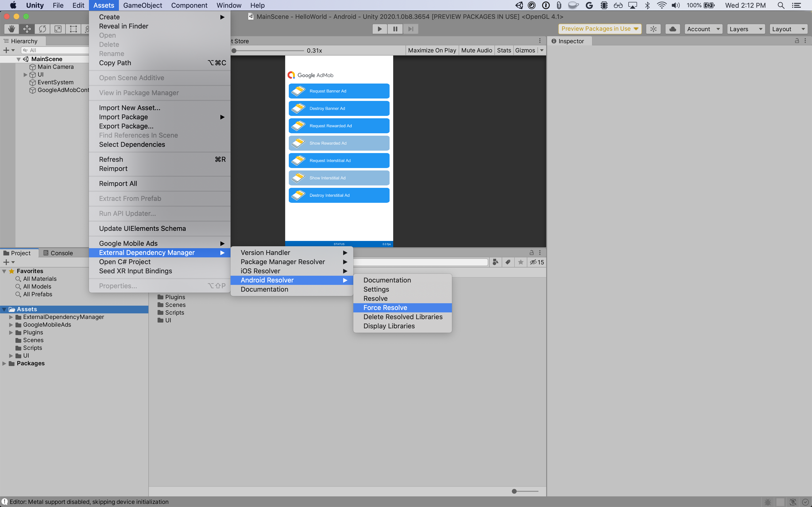Viewport: 812px width, 507px height.
Task: Click the Account dropdown in top toolbar
Action: (702, 29)
